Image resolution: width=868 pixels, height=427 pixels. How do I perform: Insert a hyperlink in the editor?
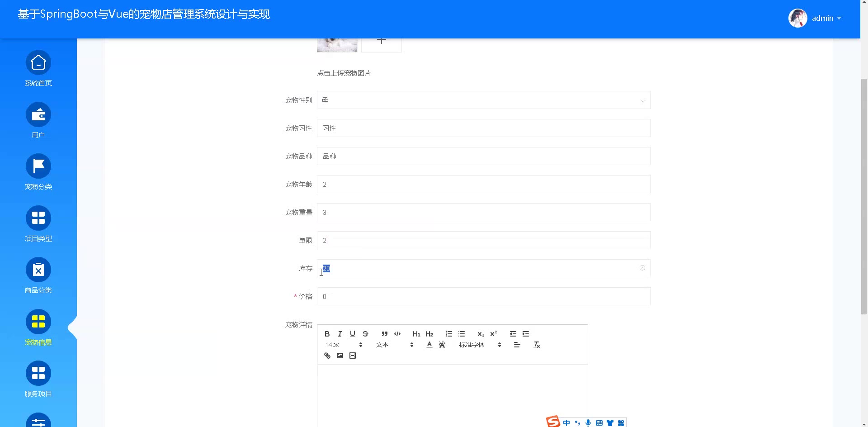pos(327,356)
